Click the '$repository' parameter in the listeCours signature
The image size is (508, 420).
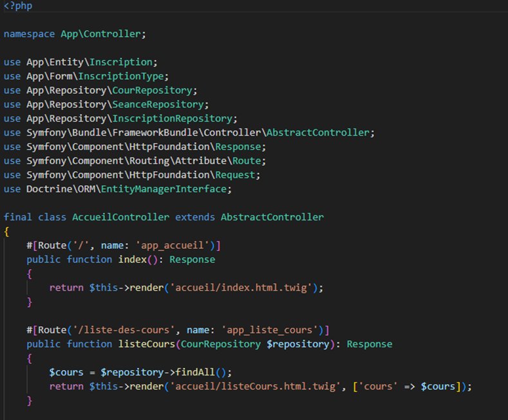[298, 344]
